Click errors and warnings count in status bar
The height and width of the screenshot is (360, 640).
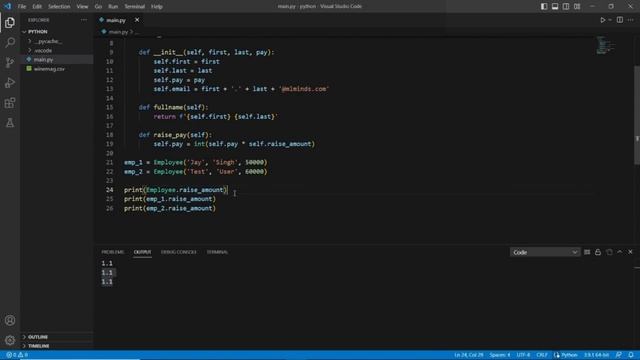coord(17,355)
